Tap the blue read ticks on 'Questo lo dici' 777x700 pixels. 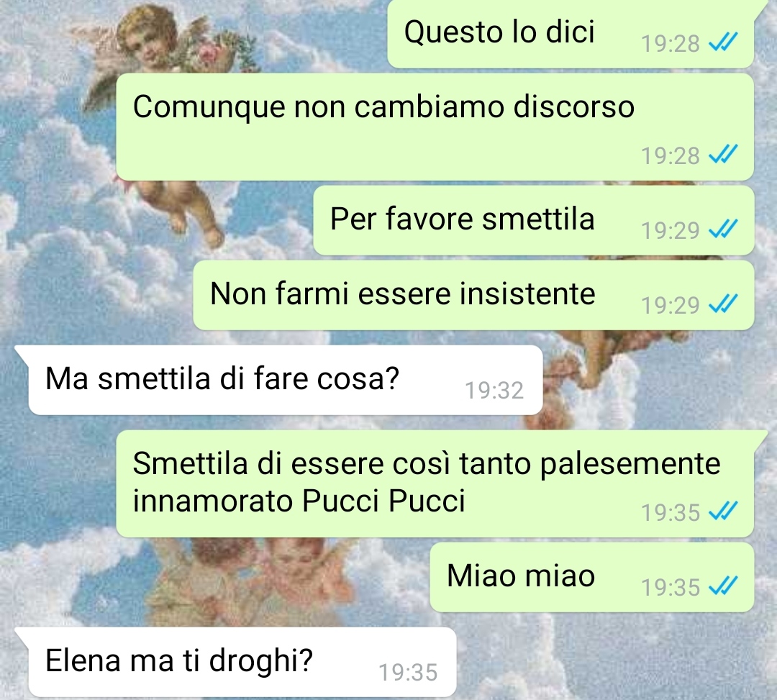[x=723, y=42]
